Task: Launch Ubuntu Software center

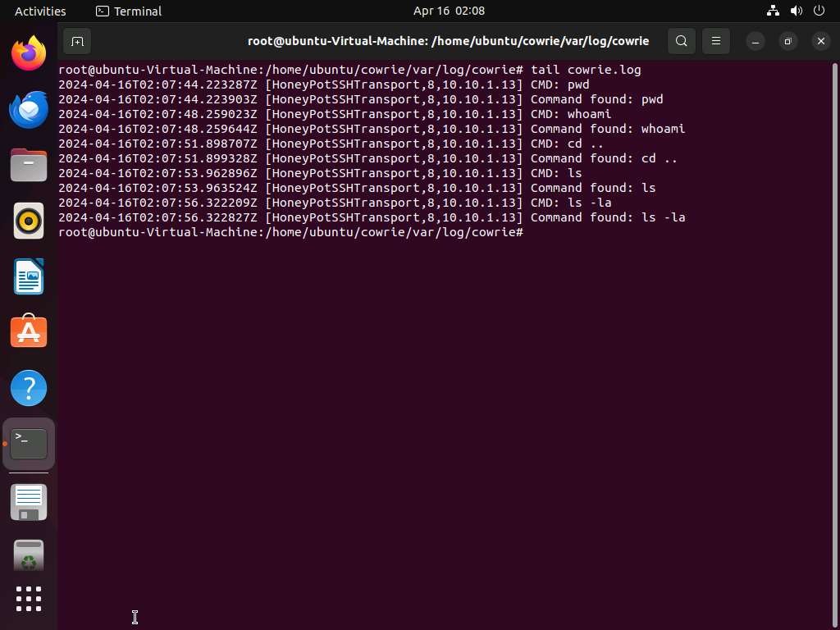Action: point(29,331)
